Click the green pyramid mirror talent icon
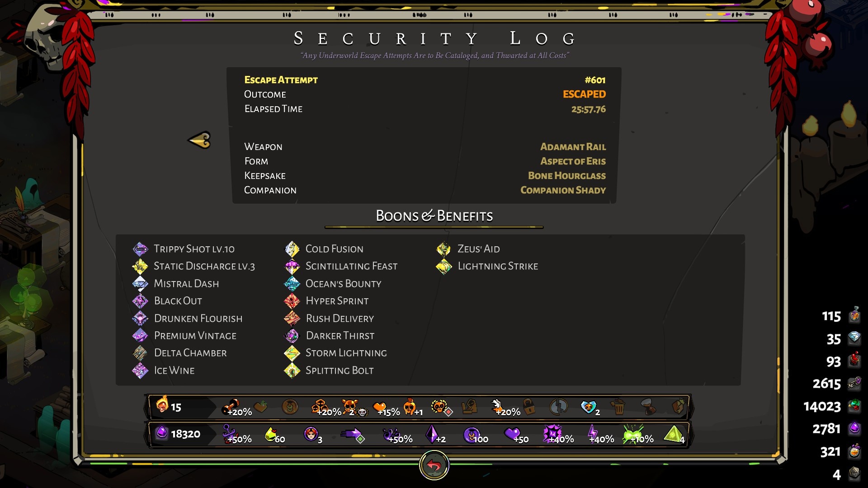This screenshot has width=868, height=488. pyautogui.click(x=673, y=434)
